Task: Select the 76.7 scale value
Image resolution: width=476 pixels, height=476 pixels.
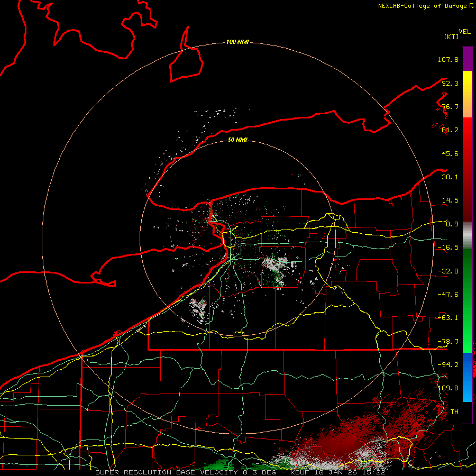Action: [x=450, y=106]
